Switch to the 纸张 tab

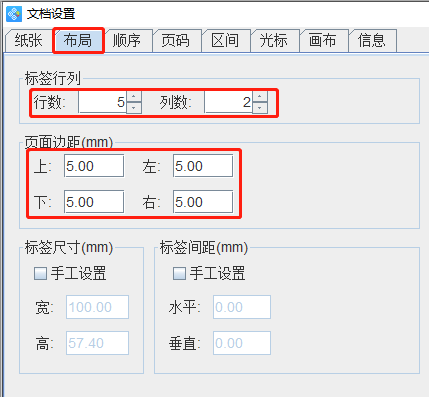(x=28, y=41)
